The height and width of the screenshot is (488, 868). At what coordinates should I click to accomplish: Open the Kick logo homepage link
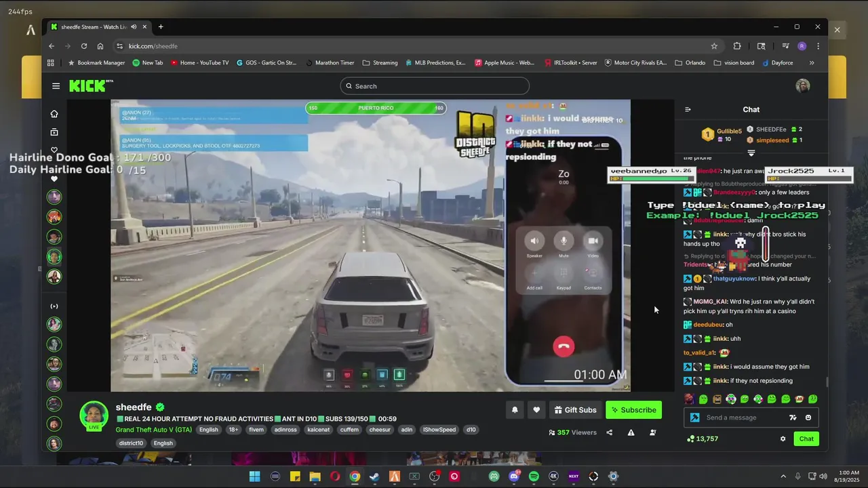92,86
